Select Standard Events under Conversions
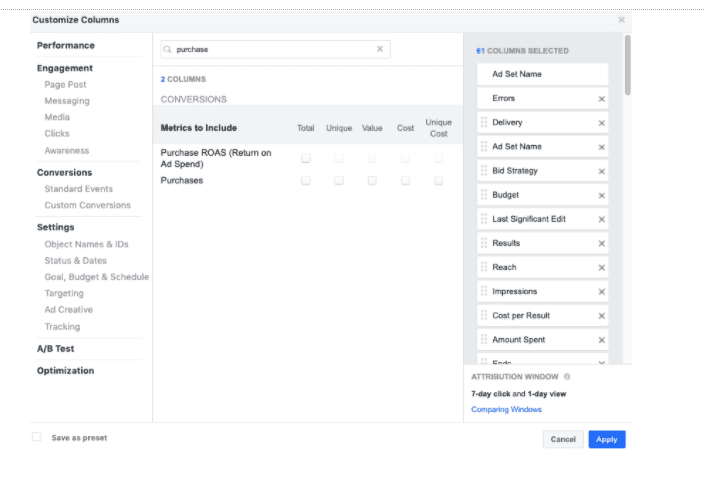 [x=78, y=189]
